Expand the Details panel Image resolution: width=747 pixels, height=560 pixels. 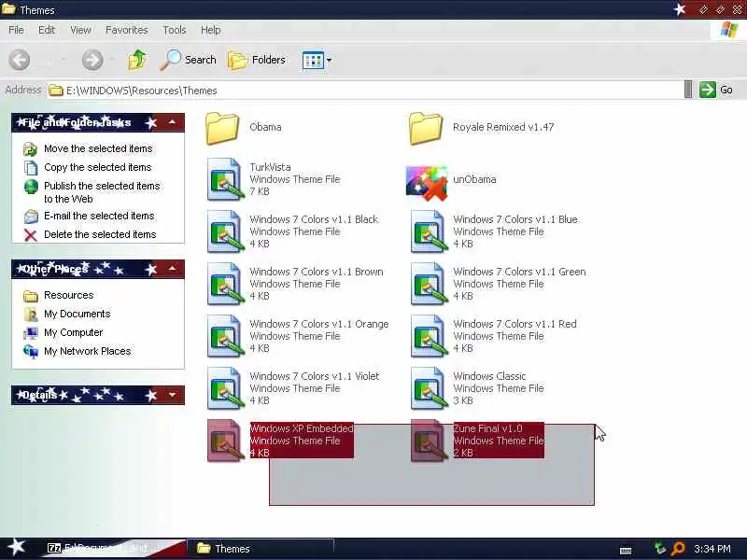click(x=172, y=395)
